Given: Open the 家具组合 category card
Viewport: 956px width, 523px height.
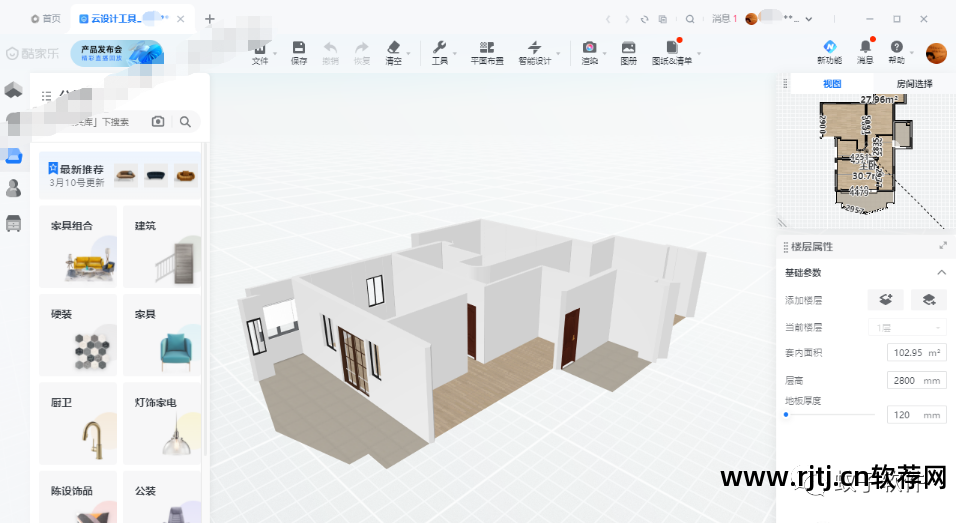Looking at the screenshot, I should pos(78,247).
